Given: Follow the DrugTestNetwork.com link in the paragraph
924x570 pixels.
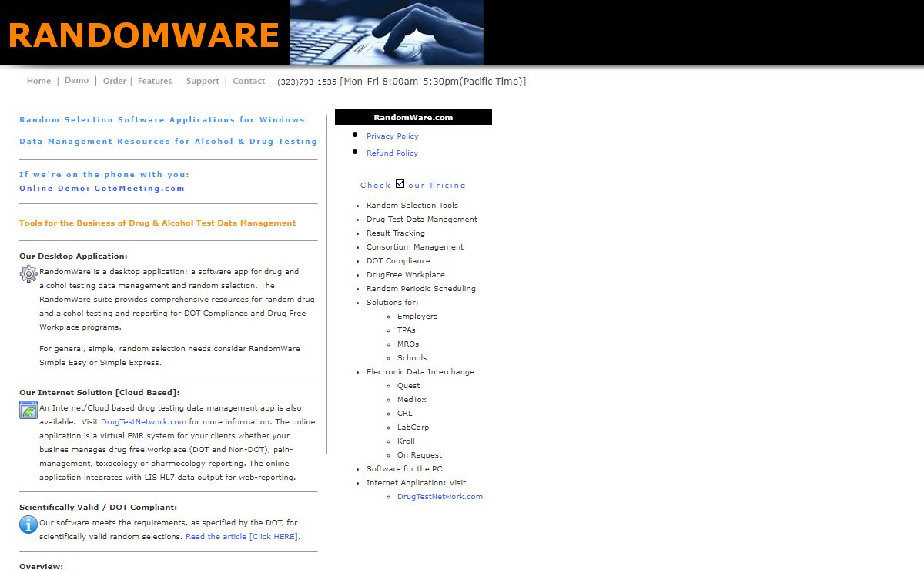Looking at the screenshot, I should click(143, 421).
